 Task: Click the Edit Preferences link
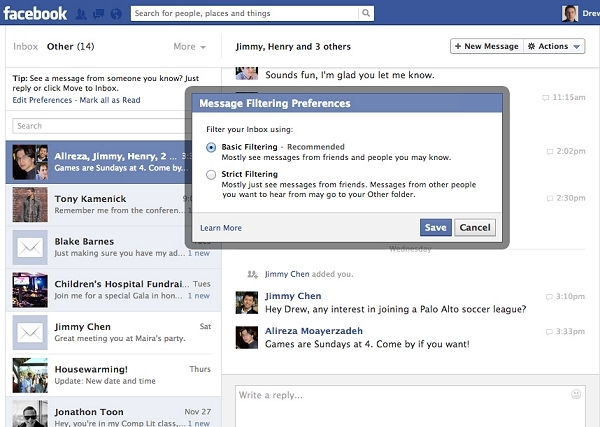pyautogui.click(x=42, y=100)
